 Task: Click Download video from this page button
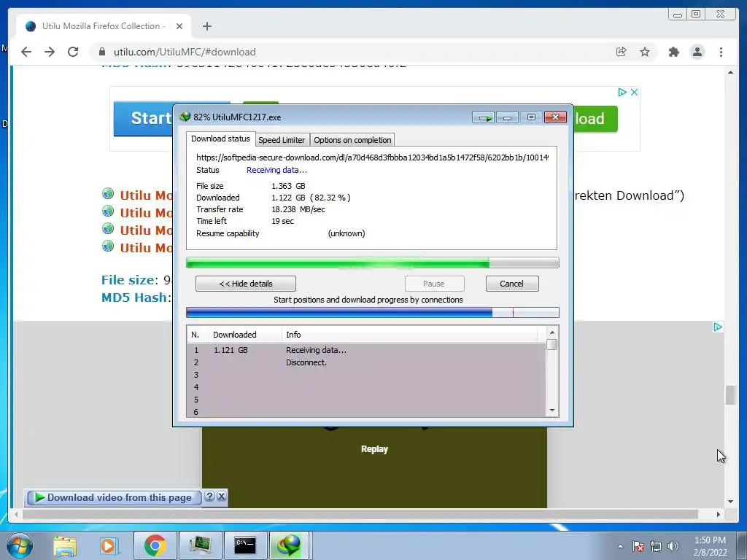point(115,497)
